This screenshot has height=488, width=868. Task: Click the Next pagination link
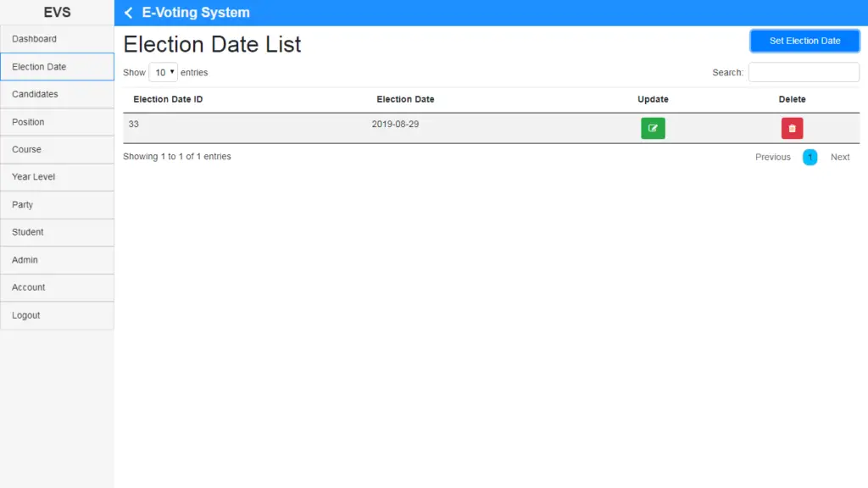pyautogui.click(x=839, y=157)
